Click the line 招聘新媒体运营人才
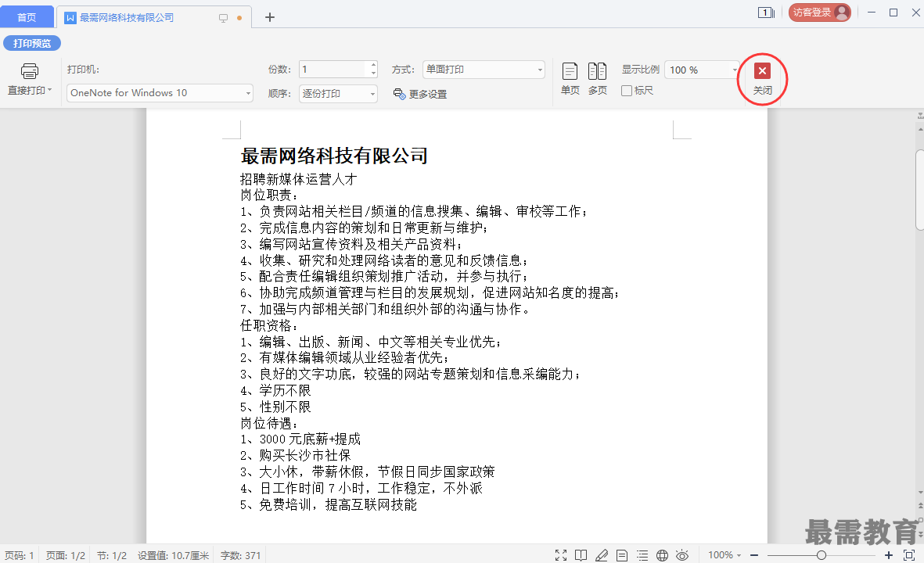Viewport: 924px width, 563px height. point(299,180)
